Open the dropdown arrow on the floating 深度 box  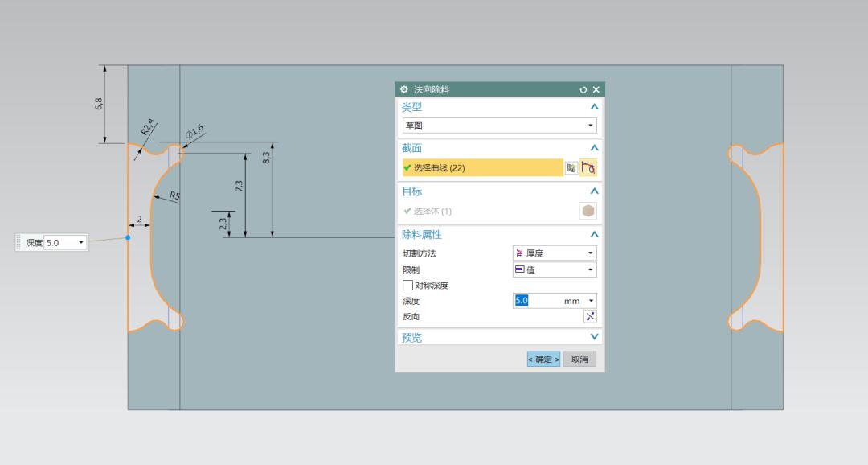80,241
